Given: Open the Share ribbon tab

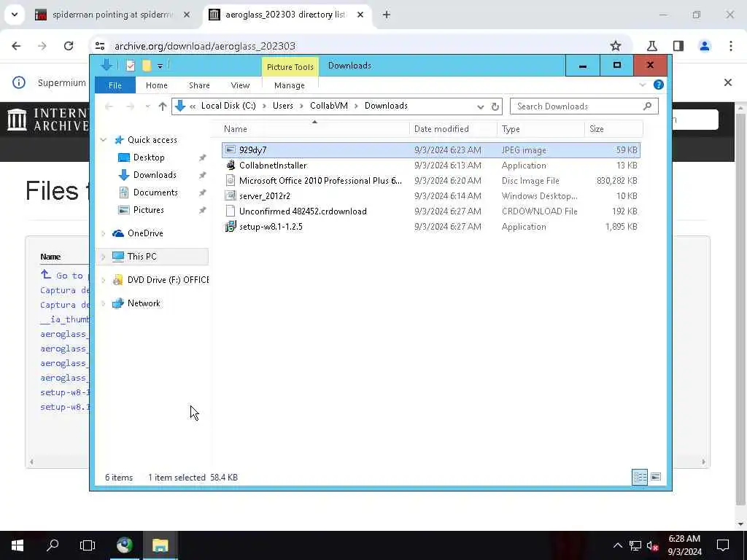Looking at the screenshot, I should [199, 85].
